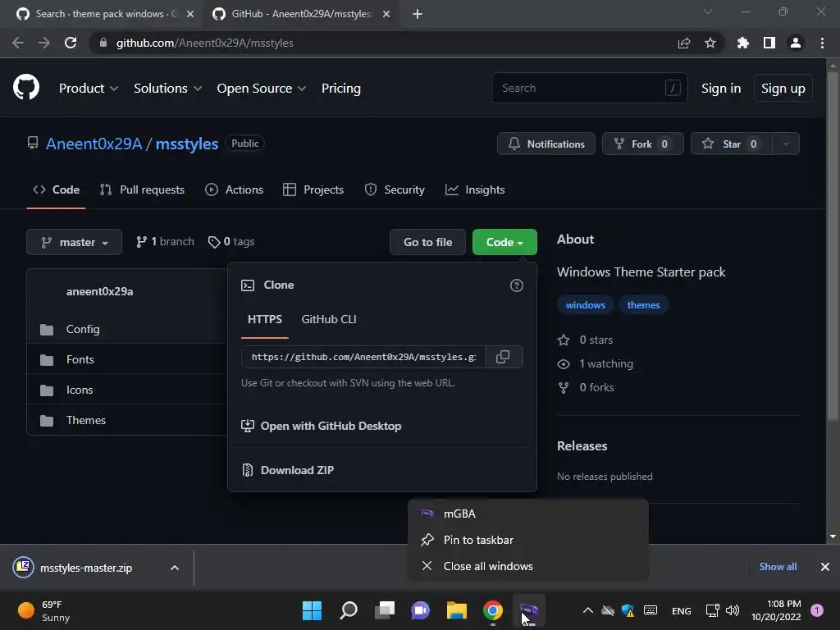The image size is (840, 630).
Task: Focus the GitHub search field
Action: [590, 88]
